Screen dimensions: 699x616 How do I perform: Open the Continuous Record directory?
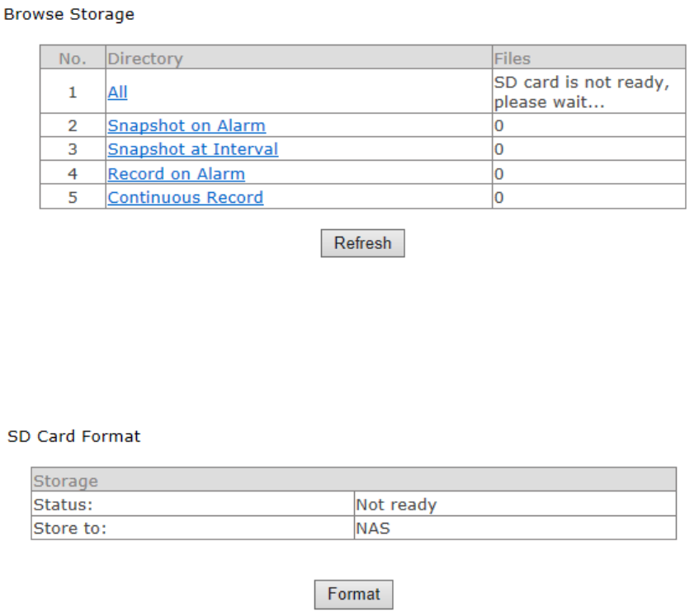[186, 197]
